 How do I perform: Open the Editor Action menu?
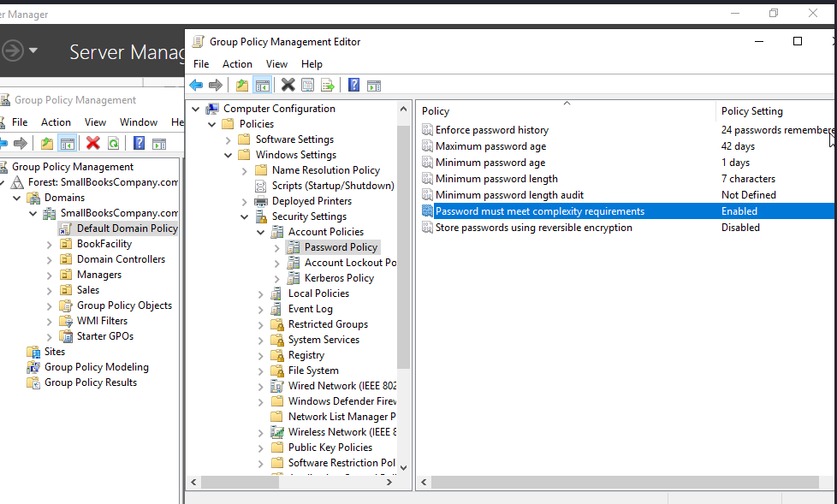point(238,64)
